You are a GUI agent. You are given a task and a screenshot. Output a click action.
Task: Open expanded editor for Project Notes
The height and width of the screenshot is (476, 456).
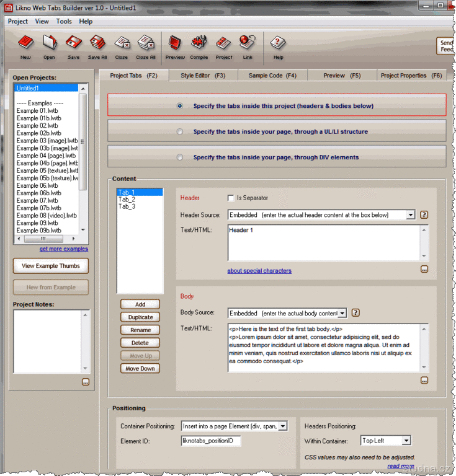tap(86, 382)
